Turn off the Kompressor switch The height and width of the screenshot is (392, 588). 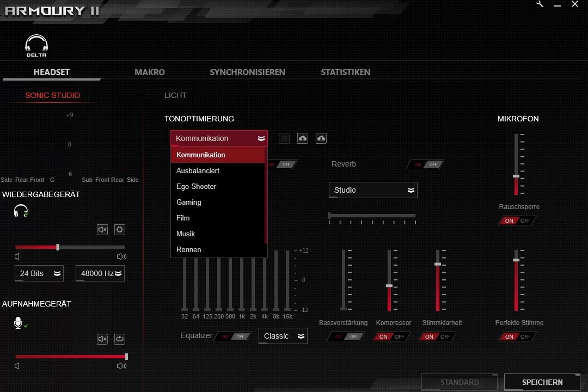coord(391,336)
